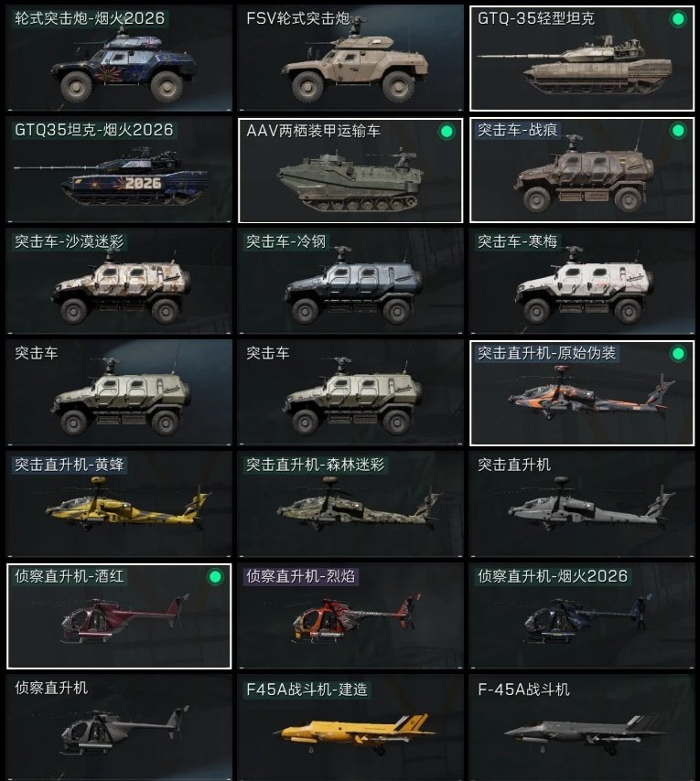Choose the 突击车-寒梅 white vehicle skin
Screen dimensions: 700x781
582,282
